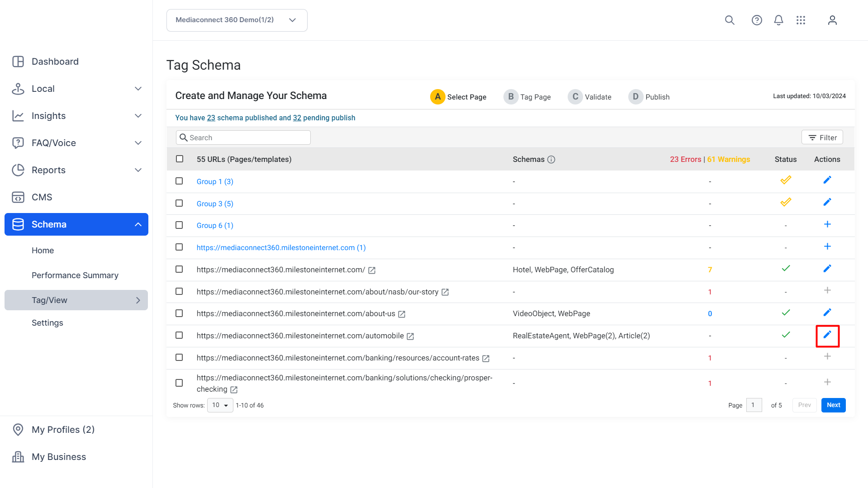View the 23 published schemas link
The height and width of the screenshot is (488, 868).
click(211, 118)
